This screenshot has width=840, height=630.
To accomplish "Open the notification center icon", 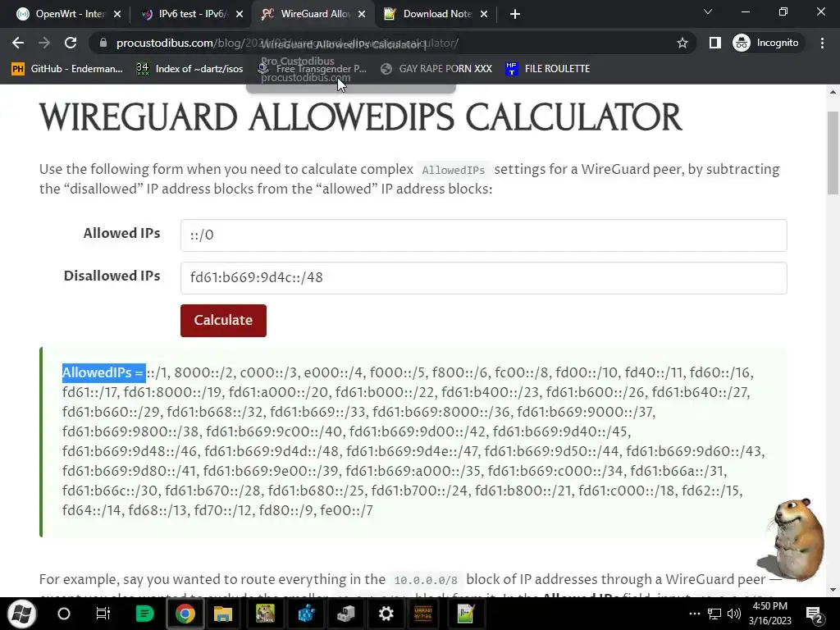I will (x=815, y=615).
